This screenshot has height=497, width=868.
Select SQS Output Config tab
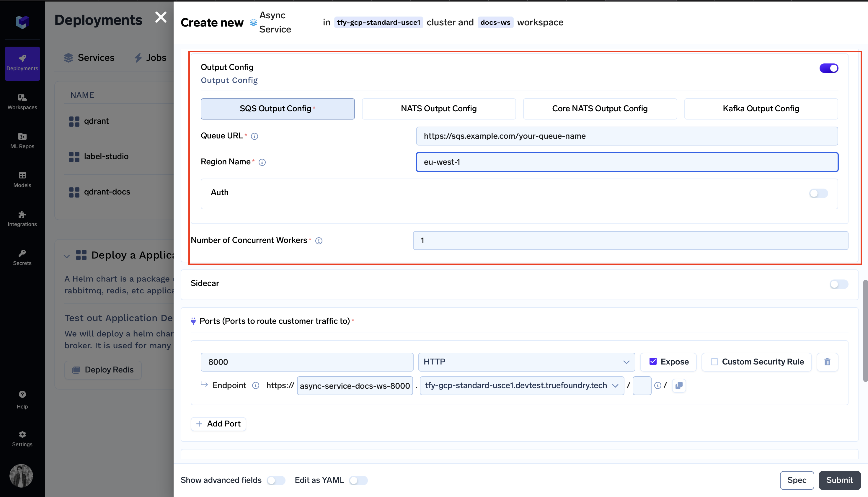pos(278,109)
